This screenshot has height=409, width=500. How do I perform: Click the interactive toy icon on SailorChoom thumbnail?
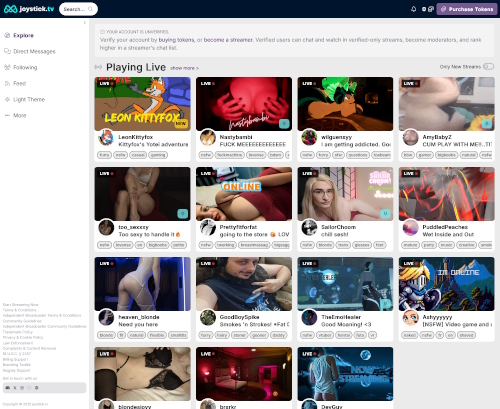tap(385, 213)
